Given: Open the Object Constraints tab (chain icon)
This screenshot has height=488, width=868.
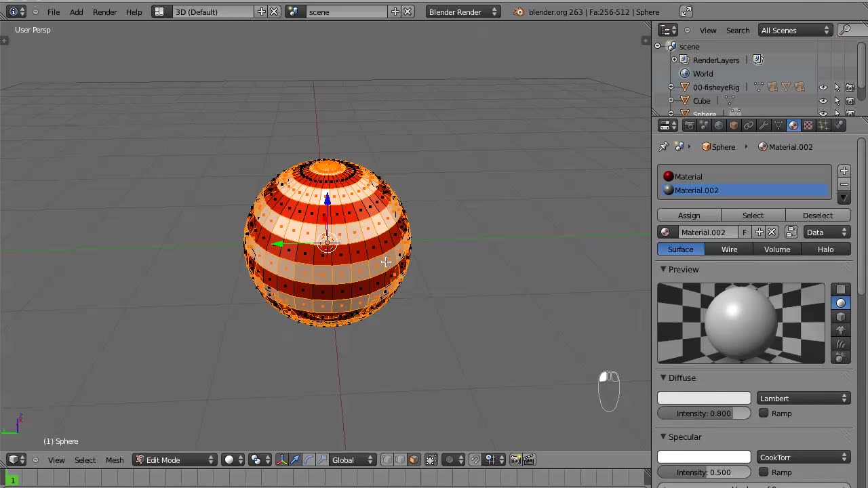Looking at the screenshot, I should tap(749, 125).
